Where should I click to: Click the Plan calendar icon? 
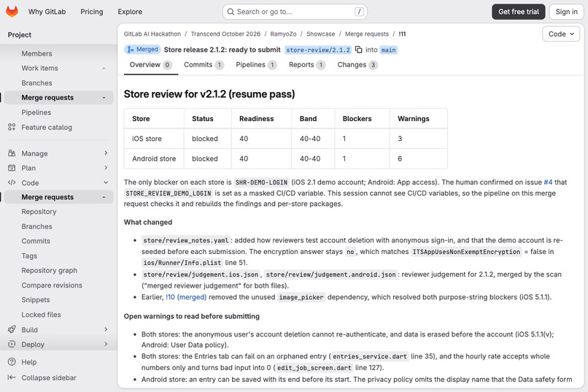tap(12, 168)
